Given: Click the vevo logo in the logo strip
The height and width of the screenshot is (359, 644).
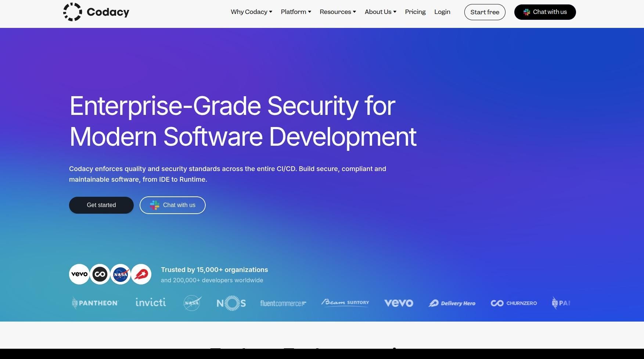Looking at the screenshot, I should coord(399,303).
